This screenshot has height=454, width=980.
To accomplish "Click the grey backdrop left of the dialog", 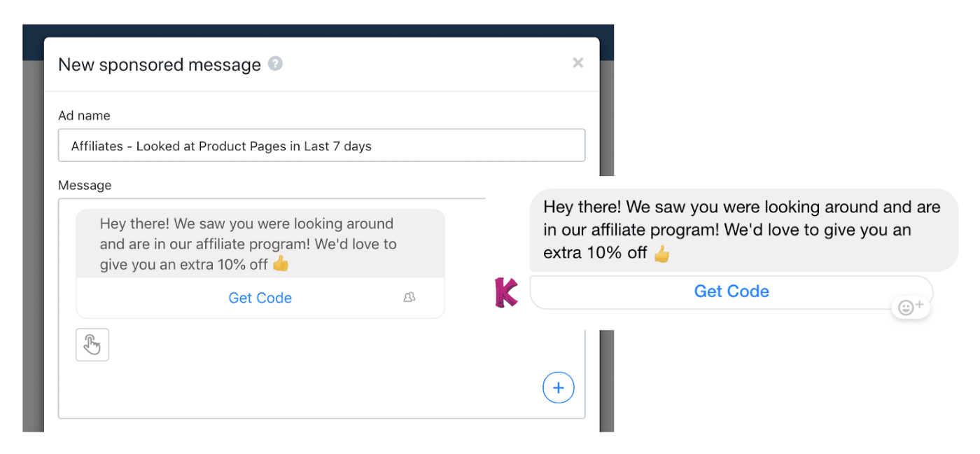I will click(x=33, y=245).
